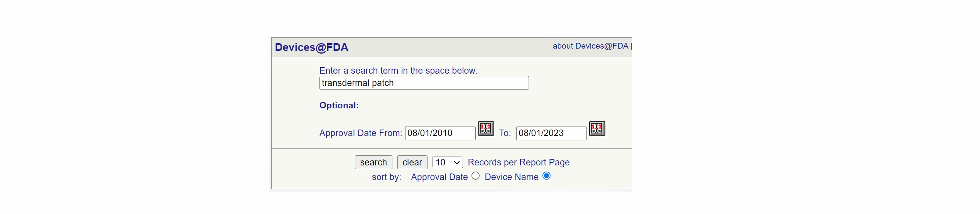Click the Enter a search term instruction text
The image size is (980, 214).
tap(398, 71)
